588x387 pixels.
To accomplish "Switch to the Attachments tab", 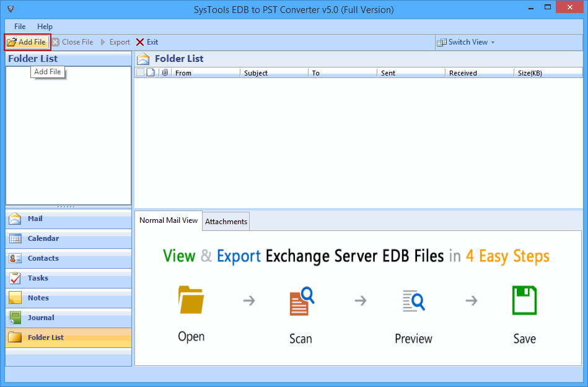I will 226,222.
